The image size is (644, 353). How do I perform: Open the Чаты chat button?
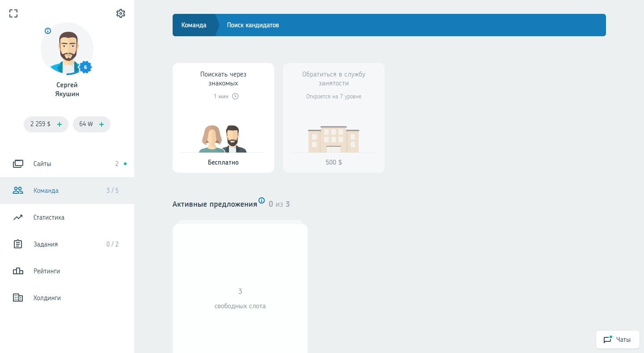[618, 340]
